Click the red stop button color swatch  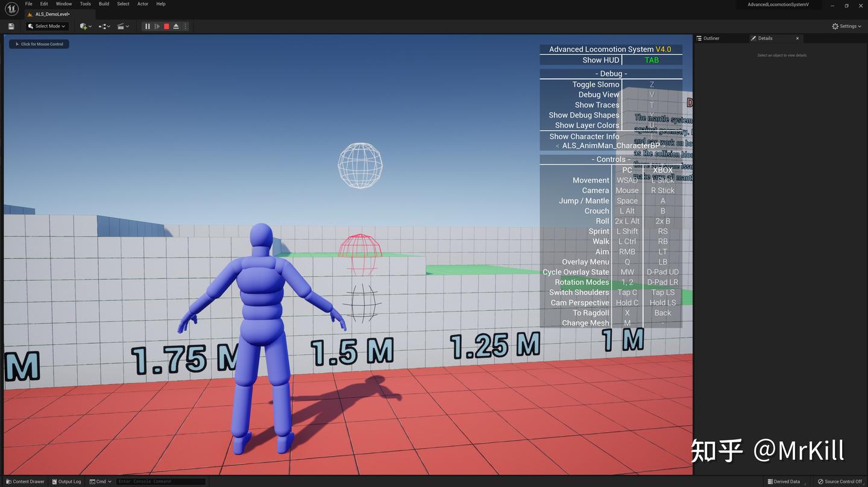(166, 26)
